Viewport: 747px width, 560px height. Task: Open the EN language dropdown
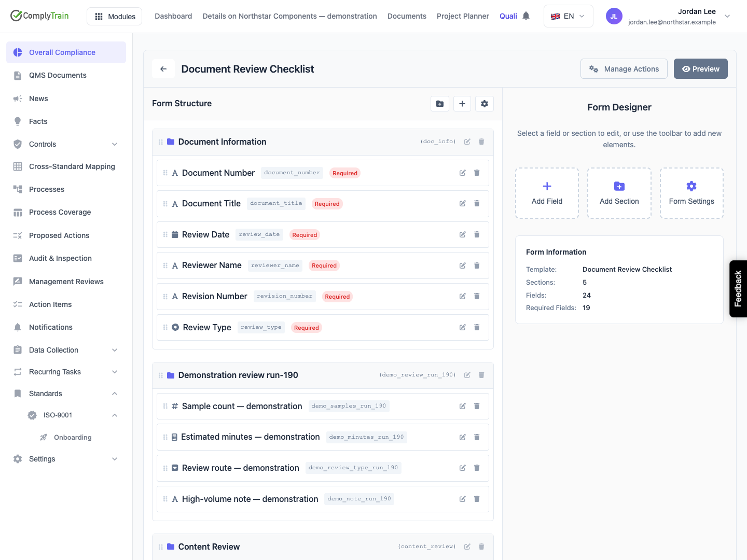[569, 16]
